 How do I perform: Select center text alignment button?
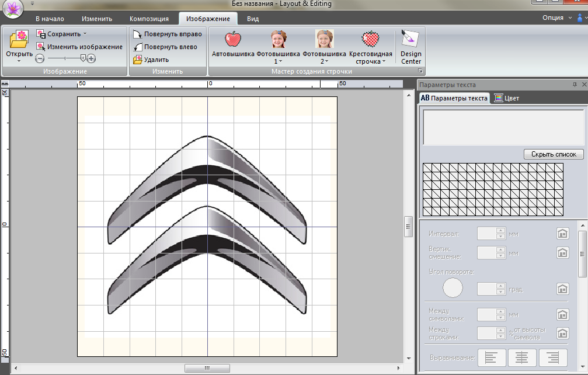coord(523,357)
